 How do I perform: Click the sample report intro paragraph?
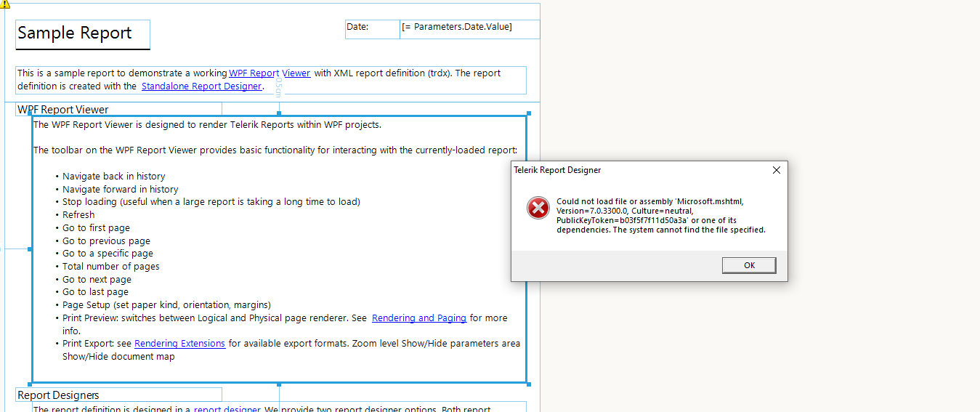click(270, 80)
